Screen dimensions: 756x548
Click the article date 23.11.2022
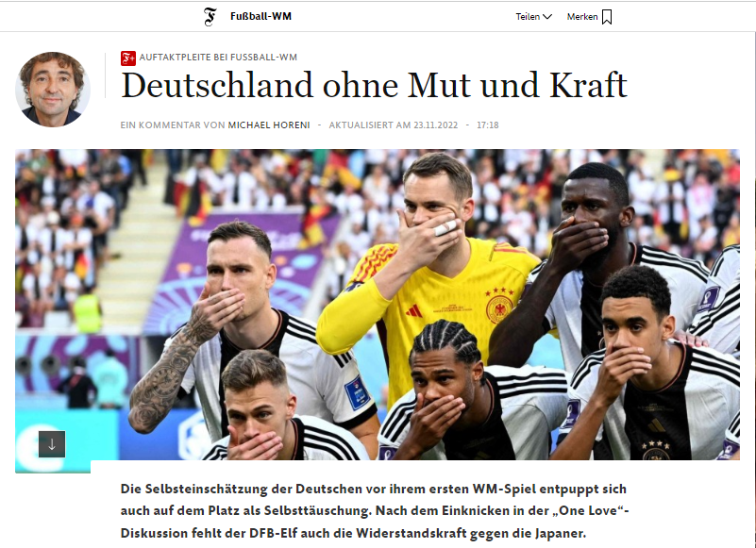click(435, 125)
